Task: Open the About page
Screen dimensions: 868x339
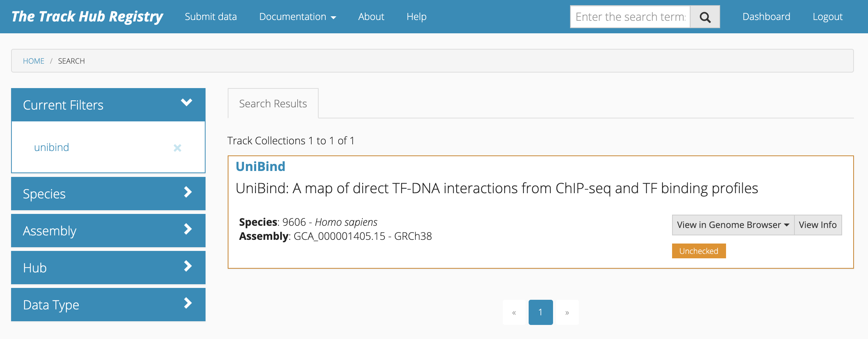Action: coord(371,17)
